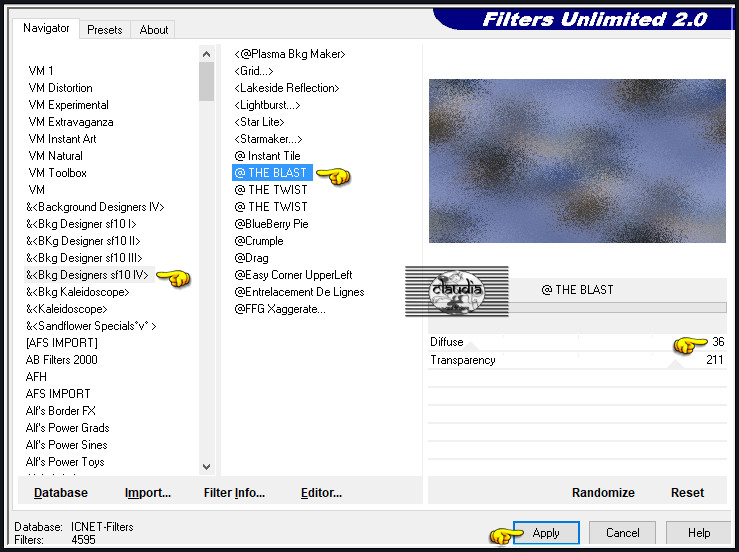
Task: Choose <@Plasma Bkg Maker> filter
Action: point(290,54)
